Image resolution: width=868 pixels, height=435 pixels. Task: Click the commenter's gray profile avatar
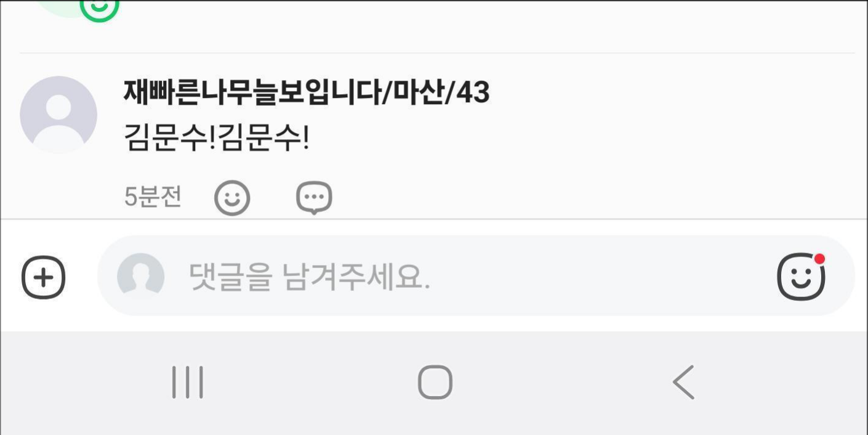58,115
